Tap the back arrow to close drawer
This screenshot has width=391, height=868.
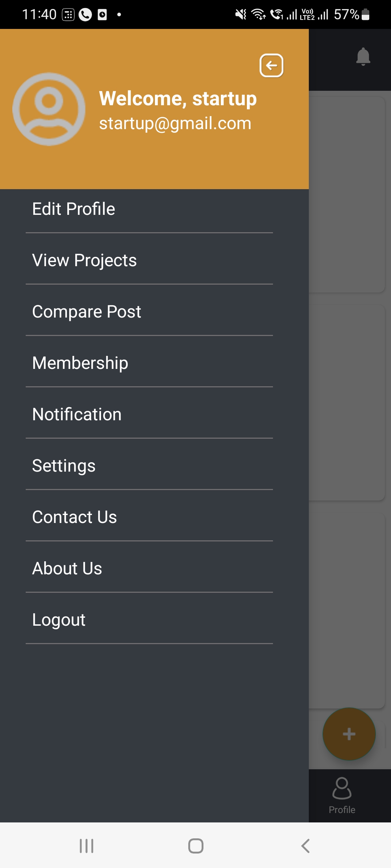point(271,65)
